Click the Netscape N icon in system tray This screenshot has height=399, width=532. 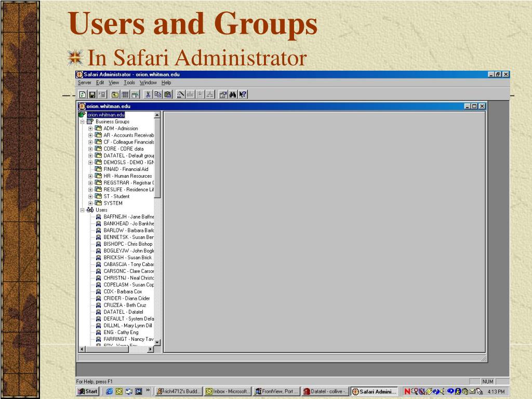coord(407,392)
